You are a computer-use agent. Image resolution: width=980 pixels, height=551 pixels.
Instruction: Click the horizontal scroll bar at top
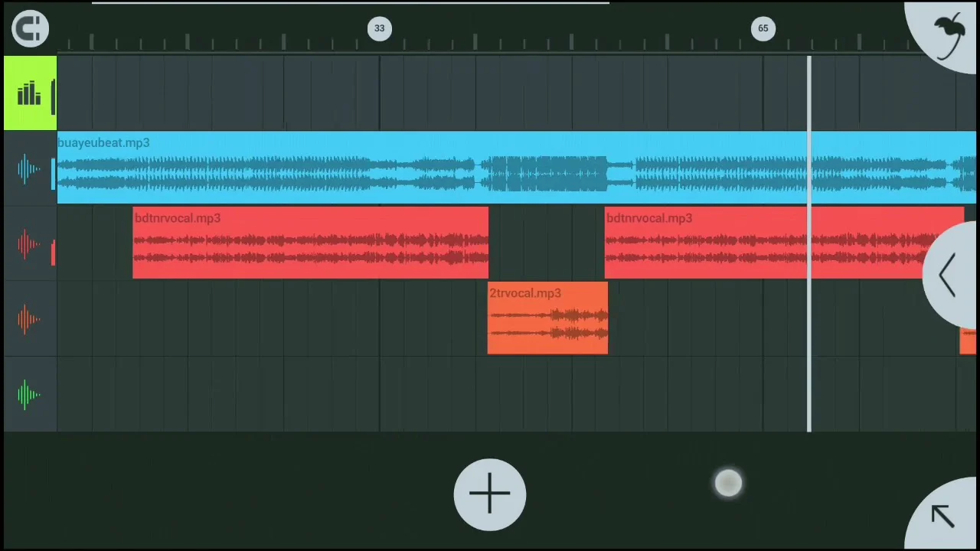(350, 2)
